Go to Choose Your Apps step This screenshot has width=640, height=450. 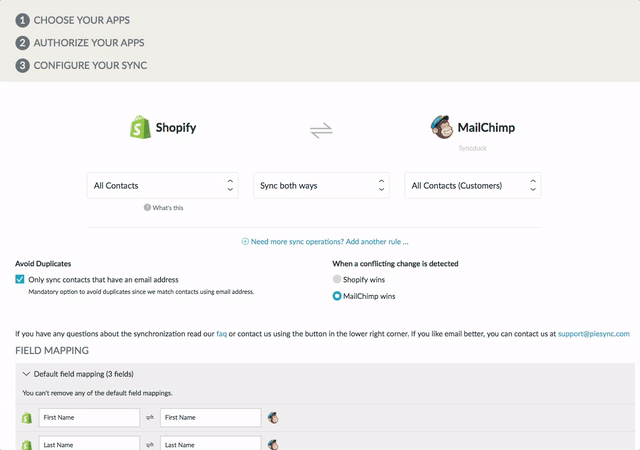(x=82, y=20)
